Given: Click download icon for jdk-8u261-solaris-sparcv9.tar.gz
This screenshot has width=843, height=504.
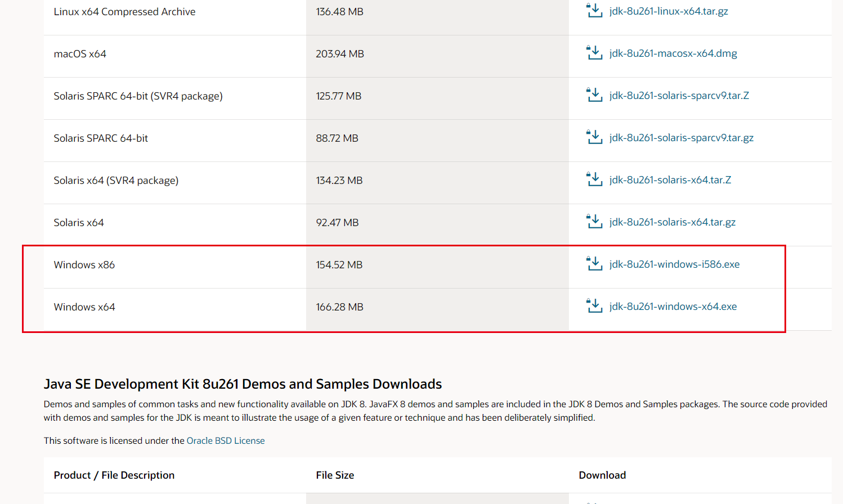Looking at the screenshot, I should pos(594,137).
